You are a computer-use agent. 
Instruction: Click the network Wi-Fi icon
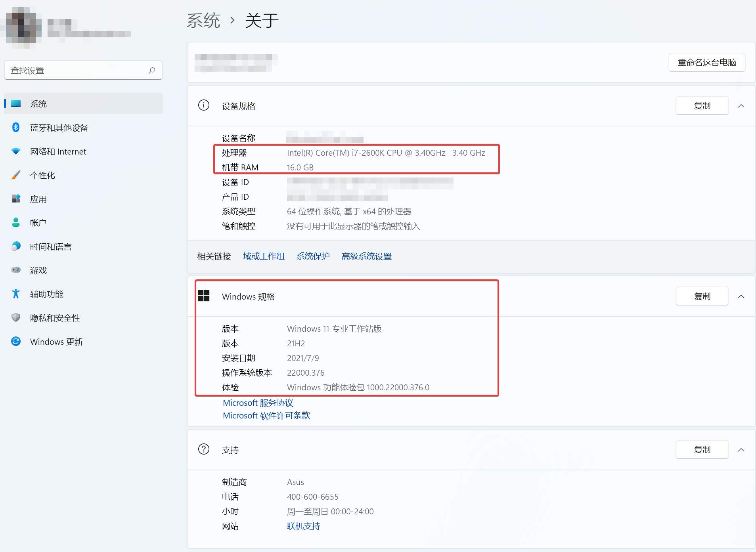point(16,151)
